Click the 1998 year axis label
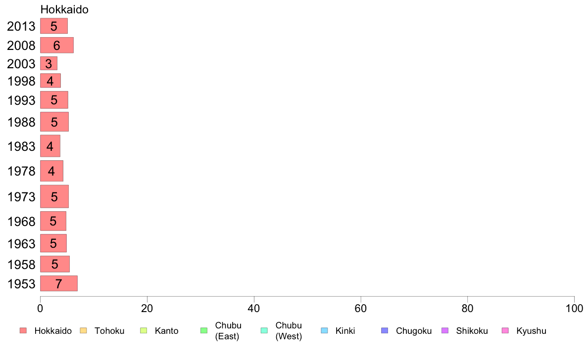The image size is (588, 364). (21, 81)
